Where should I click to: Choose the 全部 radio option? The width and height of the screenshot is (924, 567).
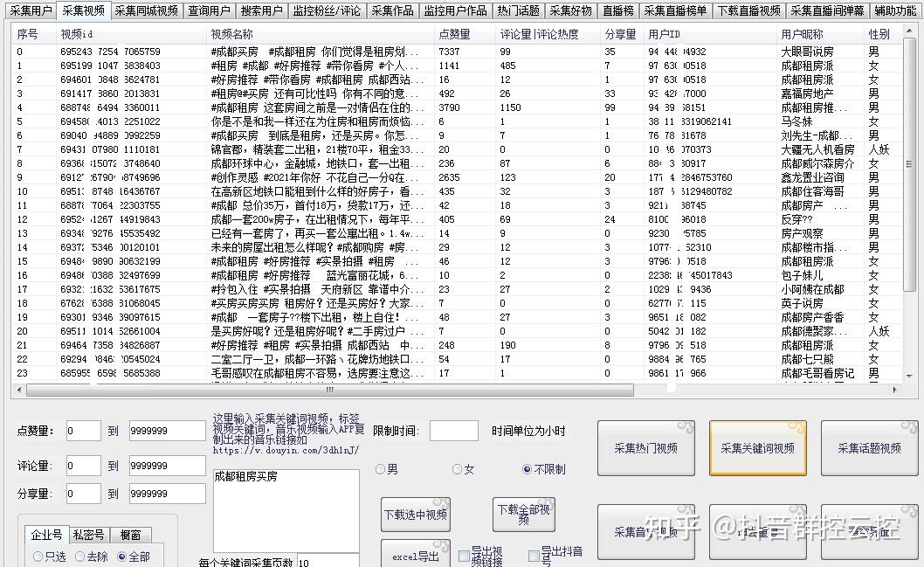[x=134, y=557]
